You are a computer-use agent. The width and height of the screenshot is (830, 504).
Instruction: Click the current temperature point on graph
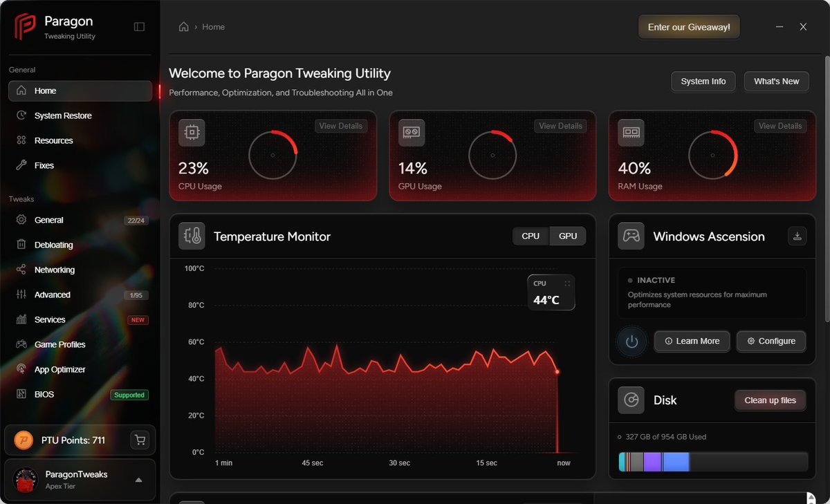pyautogui.click(x=557, y=372)
